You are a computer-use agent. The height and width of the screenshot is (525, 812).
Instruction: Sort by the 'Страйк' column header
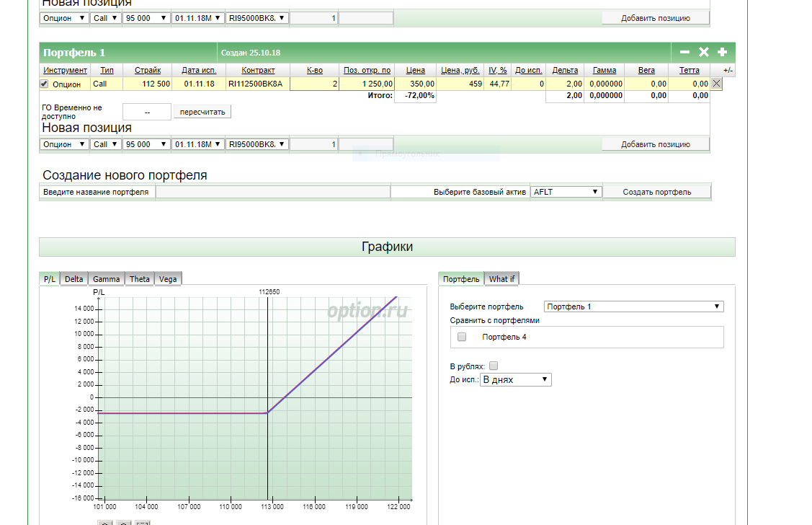pos(148,71)
